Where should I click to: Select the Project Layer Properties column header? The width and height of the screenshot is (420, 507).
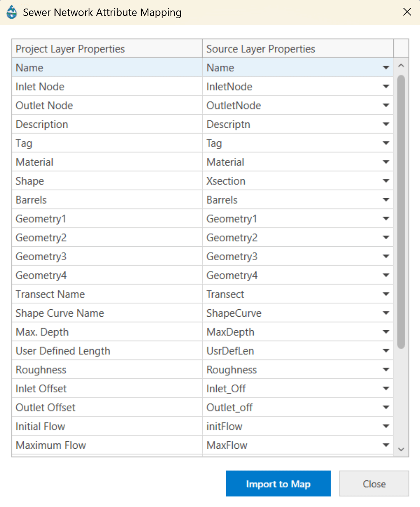(x=70, y=49)
